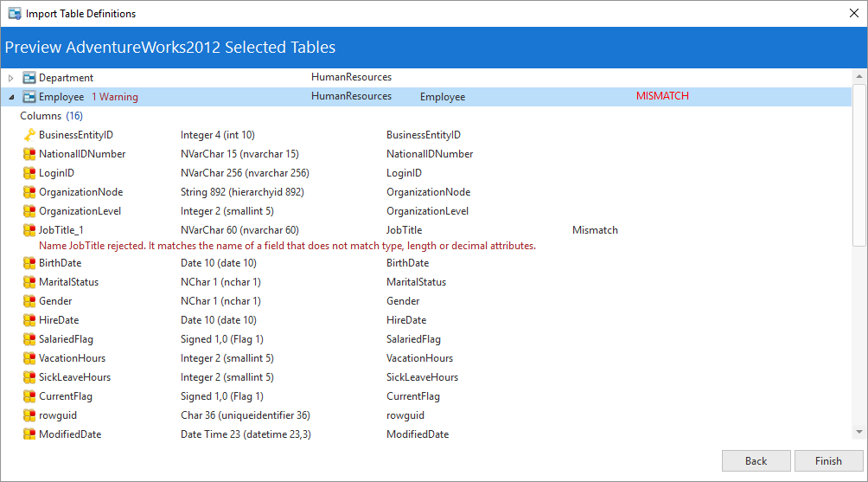Select the LoginID column name
868x482 pixels.
point(56,173)
